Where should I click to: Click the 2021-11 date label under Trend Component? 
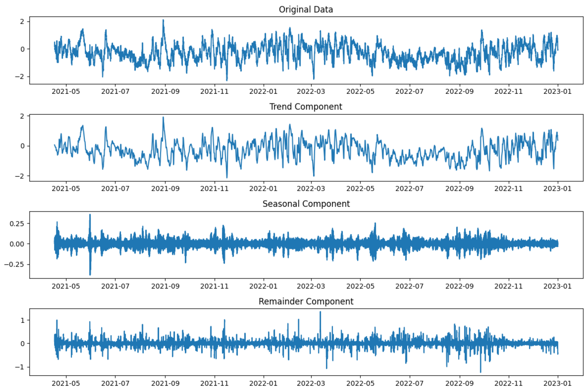click(x=215, y=189)
